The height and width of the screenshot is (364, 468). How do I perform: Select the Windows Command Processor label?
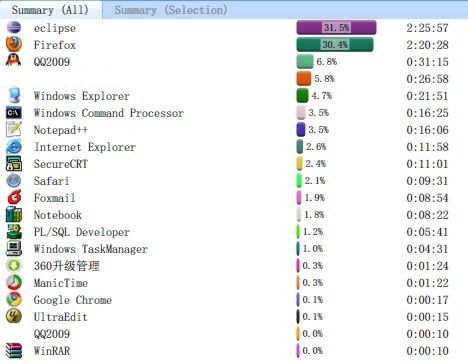pos(109,113)
